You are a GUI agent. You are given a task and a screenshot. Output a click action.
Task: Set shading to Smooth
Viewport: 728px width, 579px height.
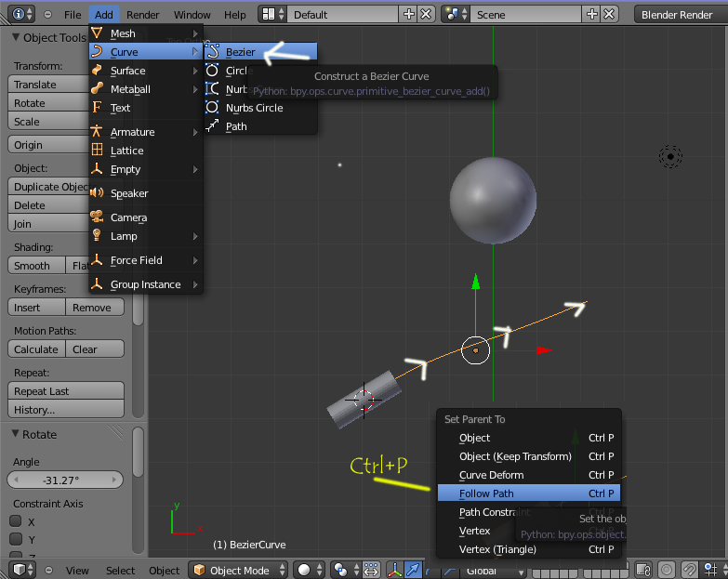[36, 266]
